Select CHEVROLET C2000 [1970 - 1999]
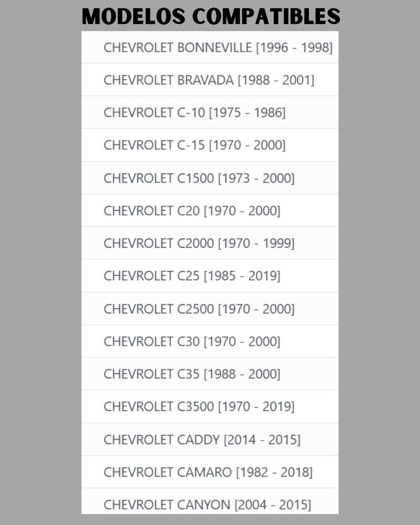 pyautogui.click(x=210, y=243)
